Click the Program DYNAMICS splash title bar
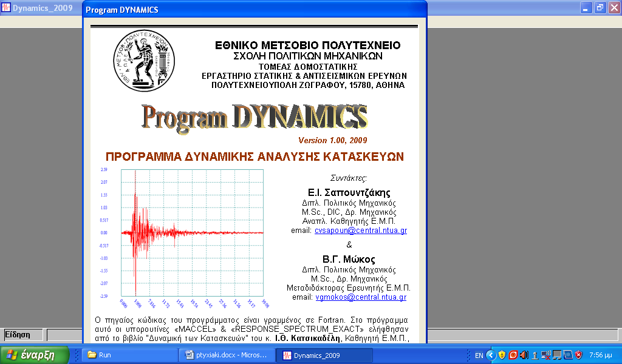The height and width of the screenshot is (364, 622). tap(255, 10)
